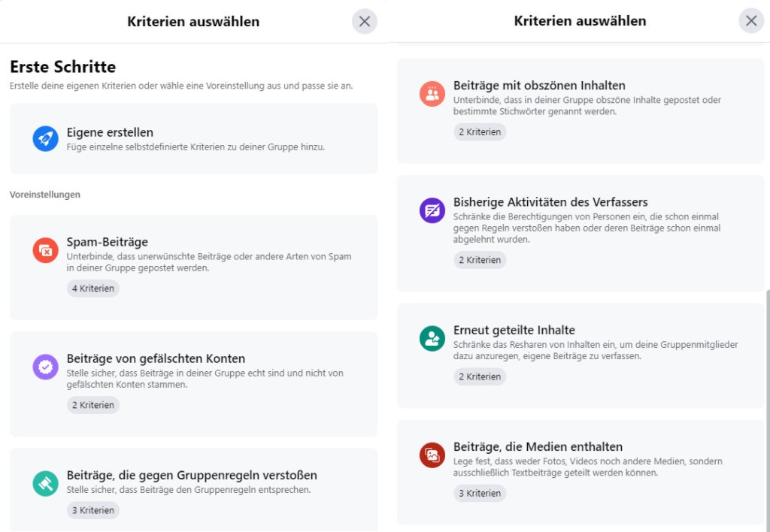Select the Eigene erstellen option title
The height and width of the screenshot is (532, 770).
pyautogui.click(x=110, y=132)
